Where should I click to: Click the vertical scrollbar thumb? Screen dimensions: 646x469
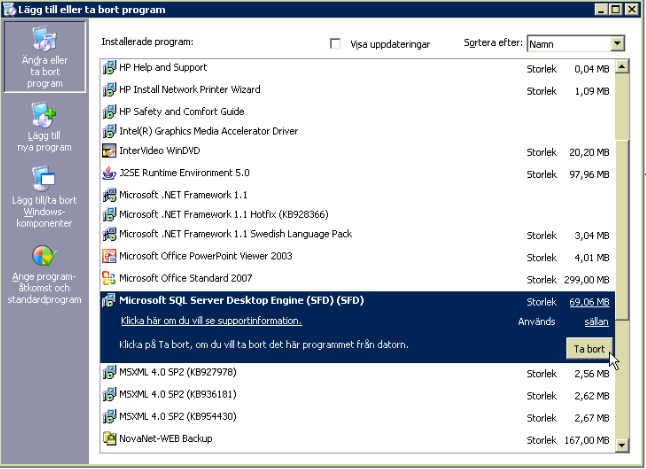click(x=622, y=229)
